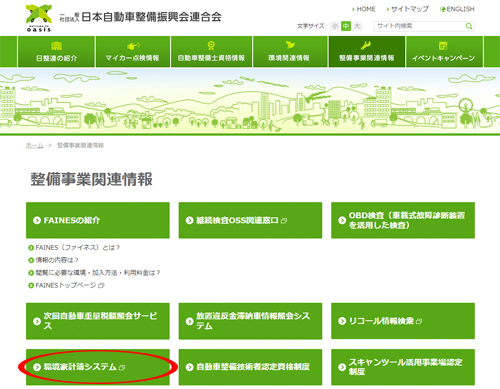Set text size to small 小

tap(335, 26)
